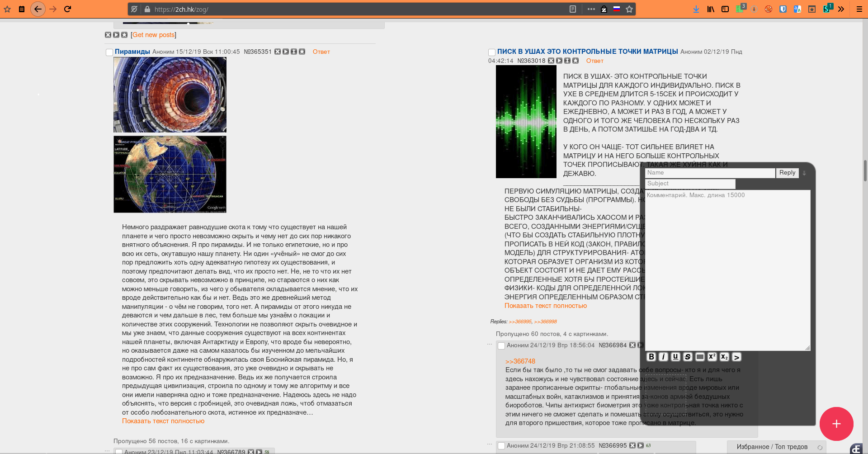
Task: Apply superscript formatting in reply form
Action: click(x=712, y=357)
